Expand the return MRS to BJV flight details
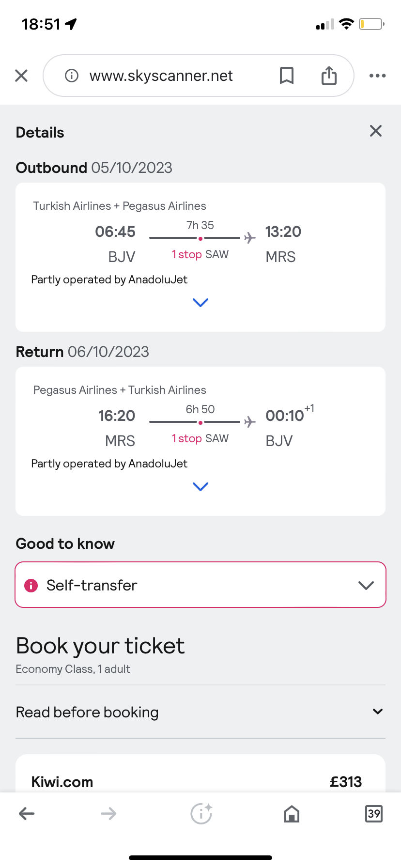401x868 pixels. click(x=200, y=487)
